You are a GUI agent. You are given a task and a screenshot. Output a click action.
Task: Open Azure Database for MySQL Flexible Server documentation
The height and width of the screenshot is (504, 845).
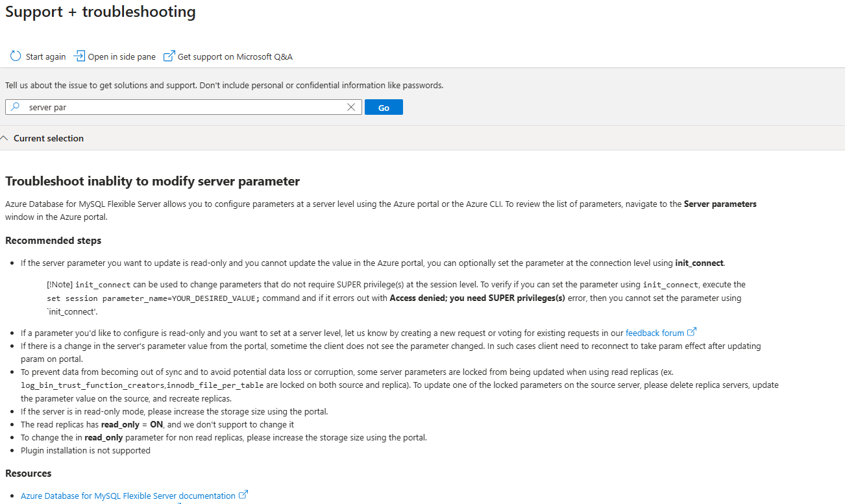tap(128, 496)
